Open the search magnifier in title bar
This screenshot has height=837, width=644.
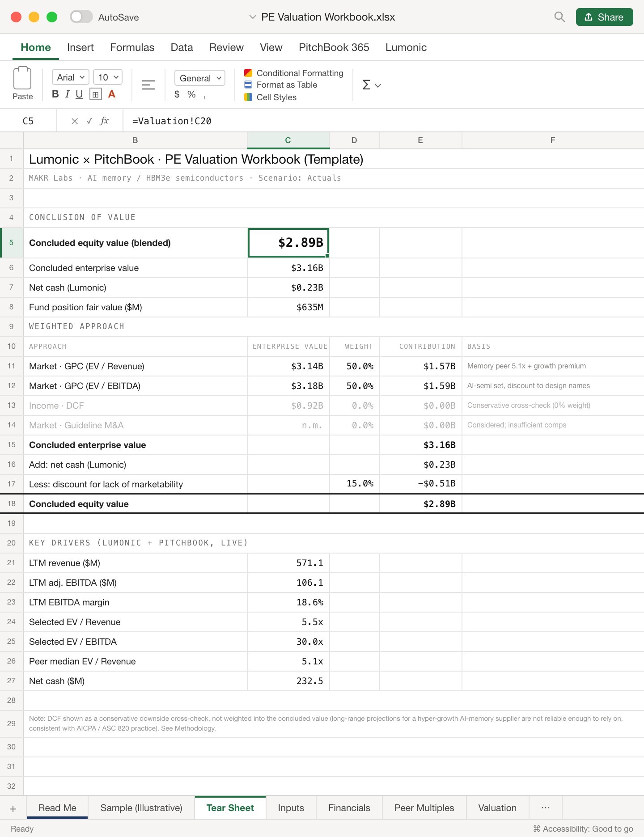coord(559,17)
